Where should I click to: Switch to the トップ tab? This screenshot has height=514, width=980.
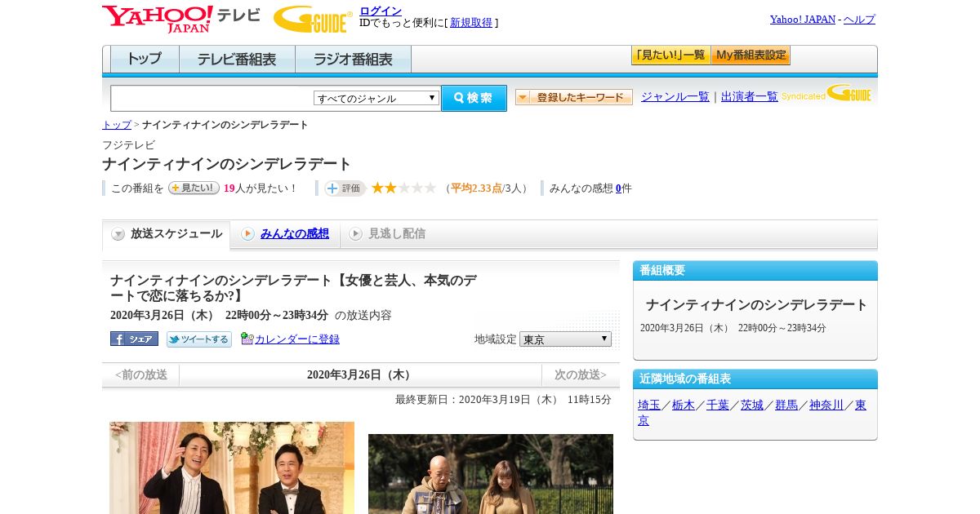[145, 60]
